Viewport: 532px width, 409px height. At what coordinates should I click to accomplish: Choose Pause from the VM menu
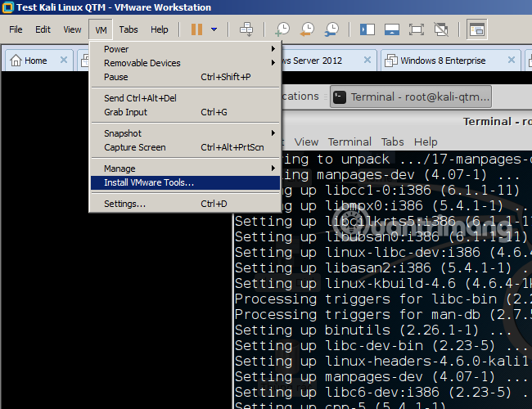[185, 77]
